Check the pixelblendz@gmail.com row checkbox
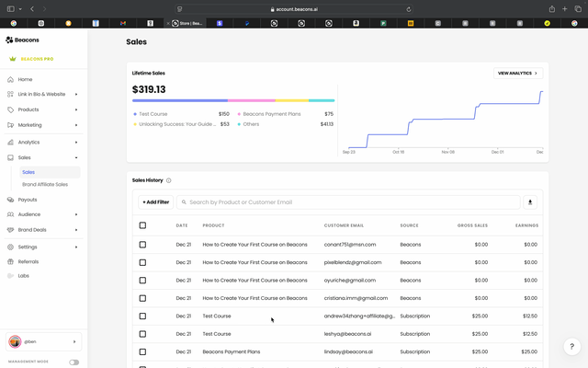This screenshot has width=588, height=368. click(142, 262)
